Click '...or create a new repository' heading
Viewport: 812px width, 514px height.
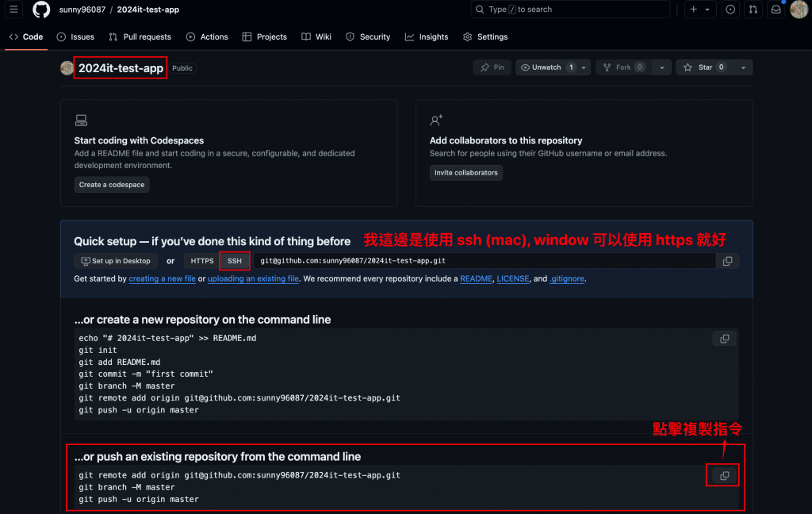(202, 320)
